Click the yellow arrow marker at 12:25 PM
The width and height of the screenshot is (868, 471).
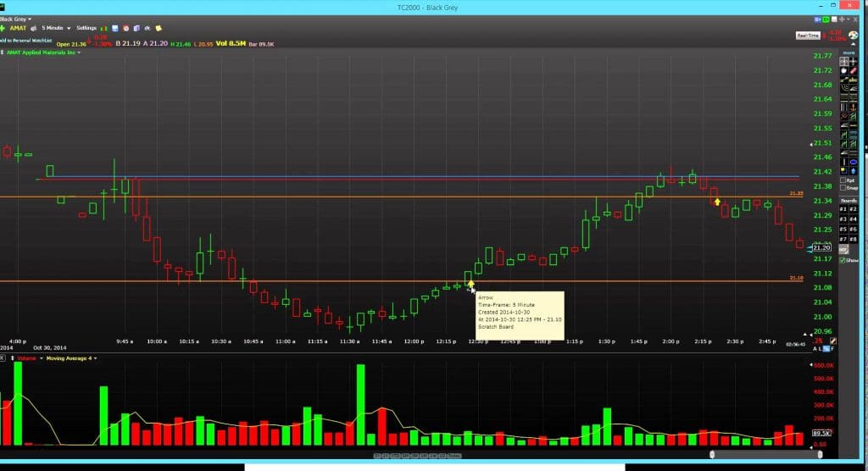[x=470, y=284]
